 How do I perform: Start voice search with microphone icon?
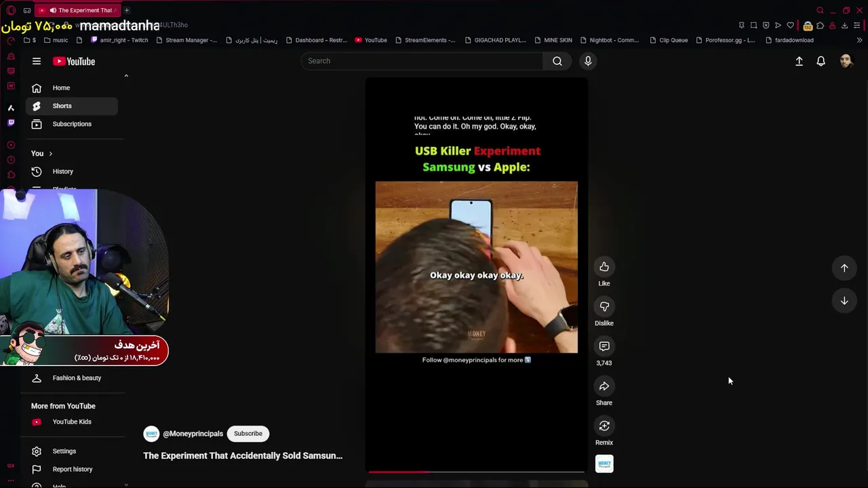click(588, 61)
